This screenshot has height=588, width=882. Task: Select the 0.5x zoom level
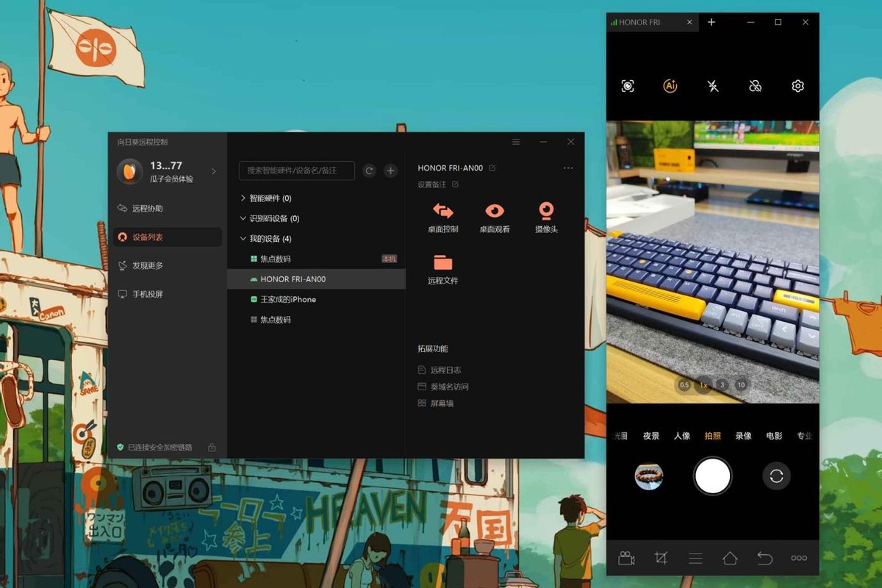(684, 385)
